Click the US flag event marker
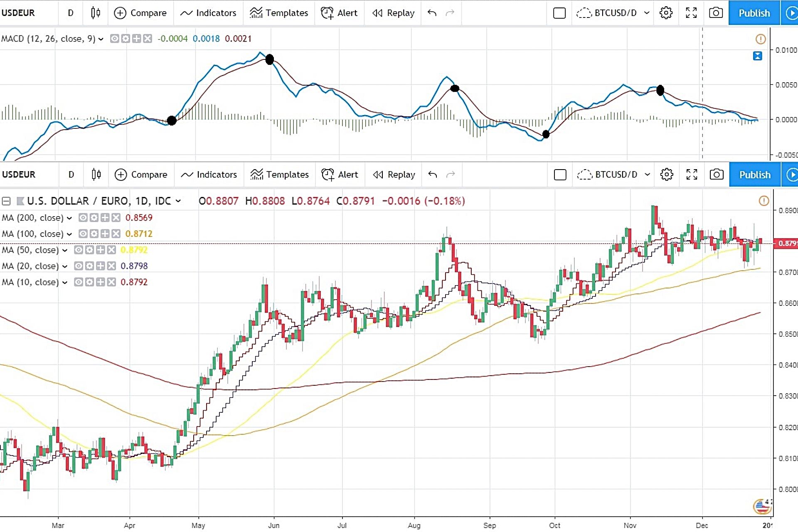Viewport: 798px width, 532px height. pos(761,507)
